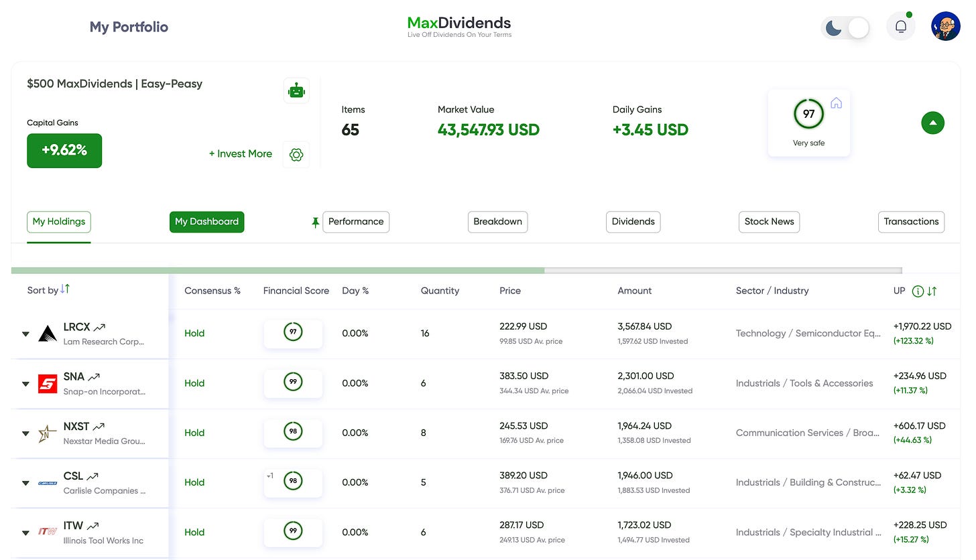976x560 pixels.
Task: Click the 222.99 USD LRCX price
Action: pos(524,326)
